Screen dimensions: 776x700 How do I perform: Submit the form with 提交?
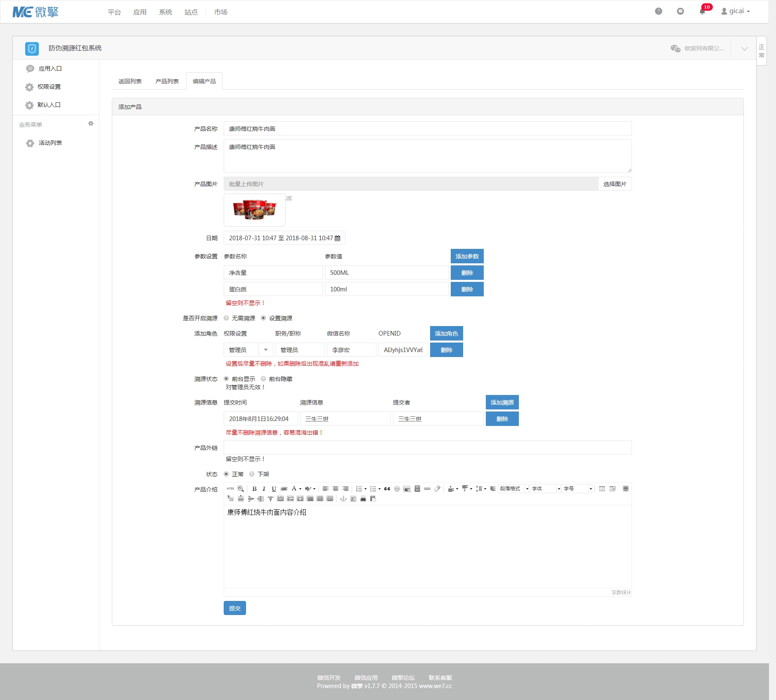point(235,608)
